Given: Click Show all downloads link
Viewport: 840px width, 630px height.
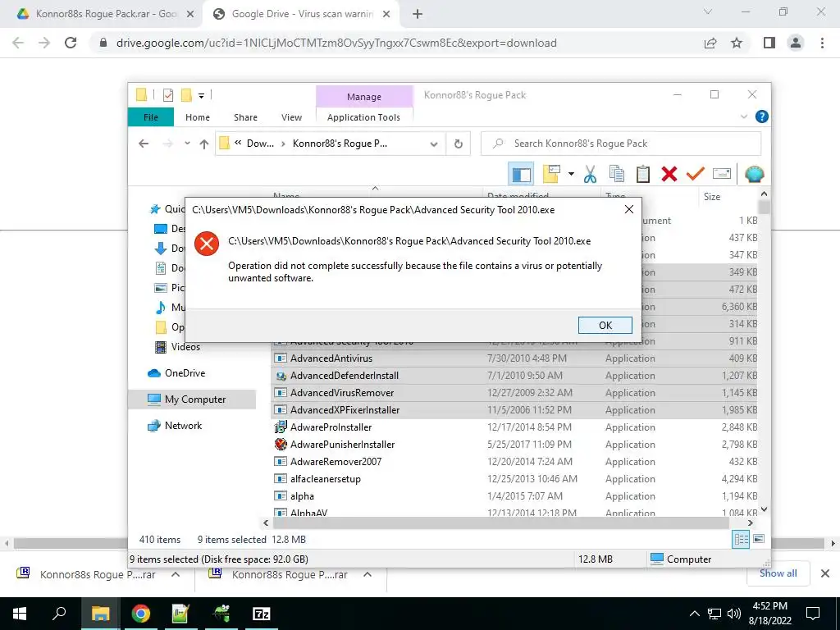Looking at the screenshot, I should click(778, 573).
